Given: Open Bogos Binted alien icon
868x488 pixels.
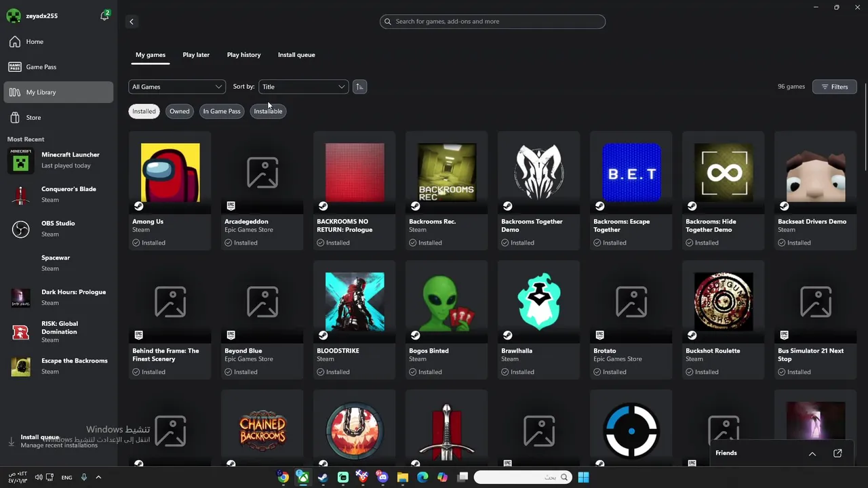Looking at the screenshot, I should [x=447, y=302].
